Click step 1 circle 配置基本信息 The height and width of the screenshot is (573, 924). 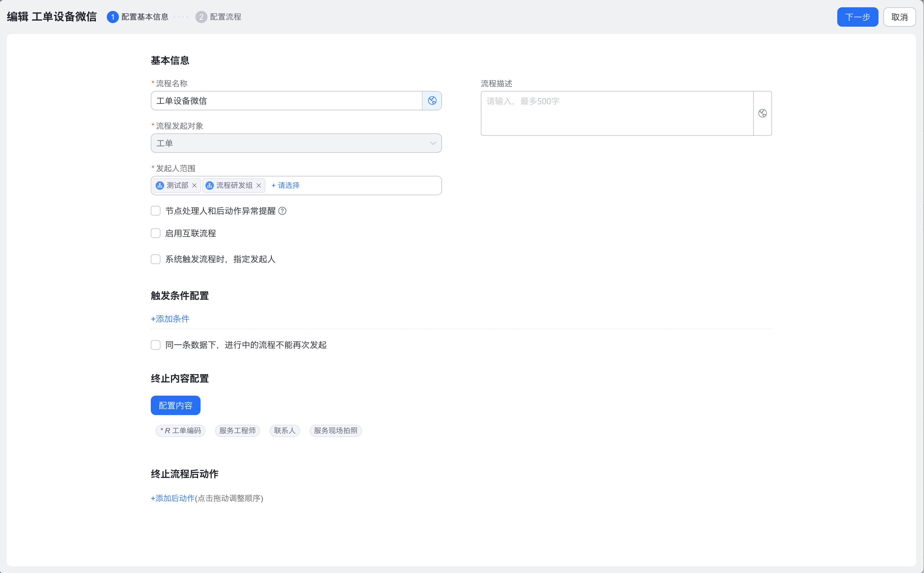(x=113, y=17)
